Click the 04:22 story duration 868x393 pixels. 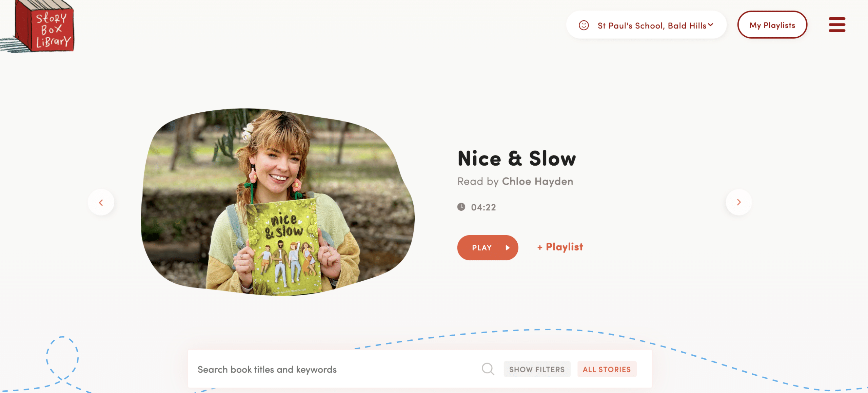pyautogui.click(x=484, y=207)
